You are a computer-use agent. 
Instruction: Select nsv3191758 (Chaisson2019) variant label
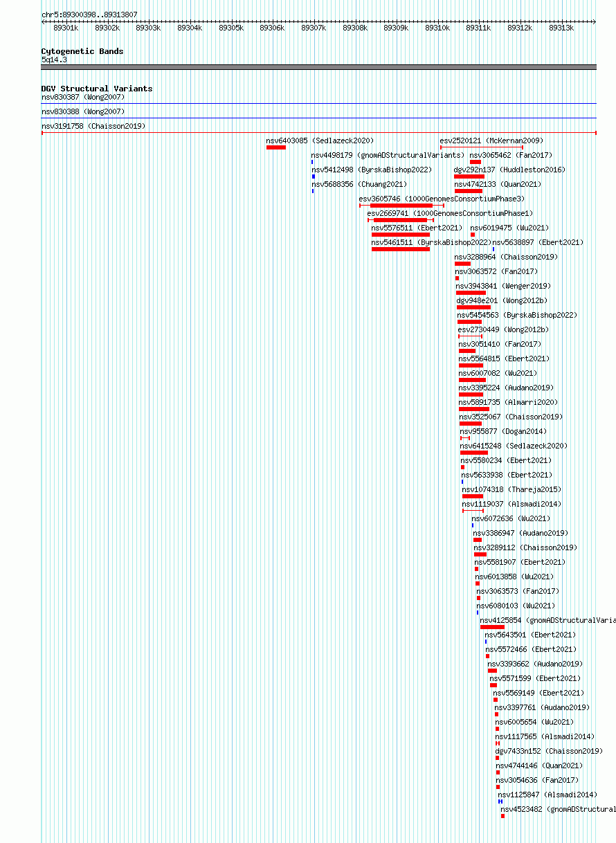[x=92, y=126]
